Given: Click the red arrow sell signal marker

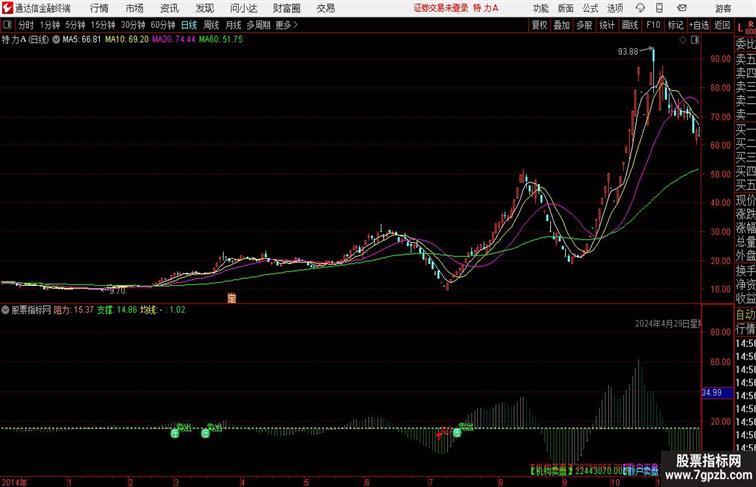Looking at the screenshot, I should click(440, 434).
